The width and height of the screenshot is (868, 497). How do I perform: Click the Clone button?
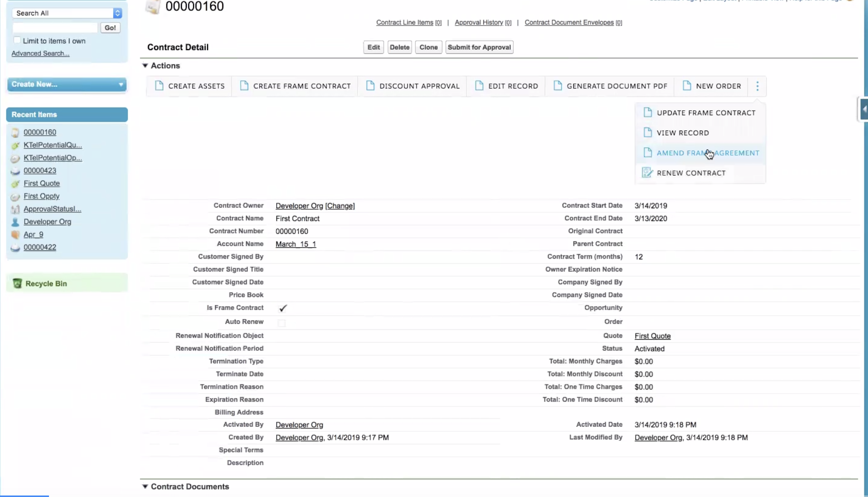(x=428, y=47)
